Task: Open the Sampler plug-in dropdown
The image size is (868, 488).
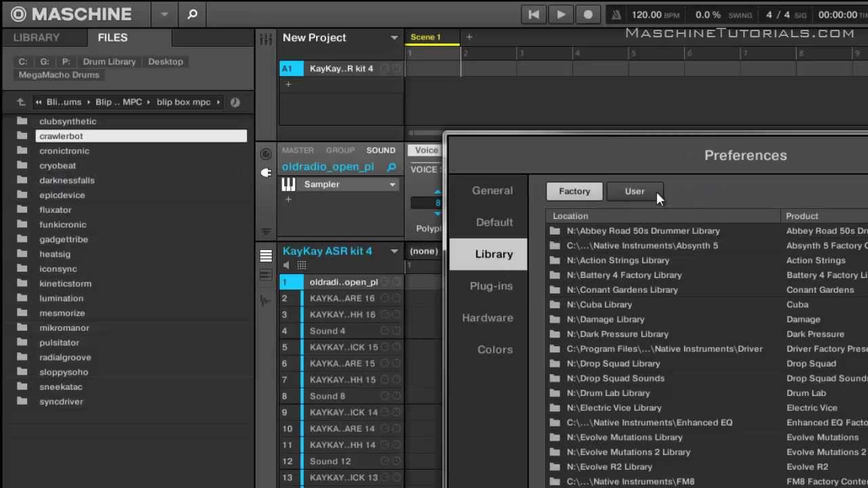Action: [392, 184]
